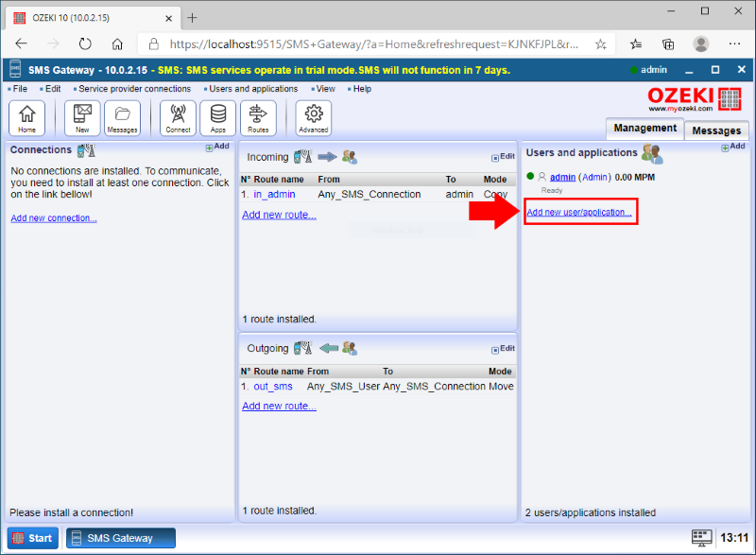
Task: Minimize the SMS Gateway inner window
Action: [x=689, y=70]
